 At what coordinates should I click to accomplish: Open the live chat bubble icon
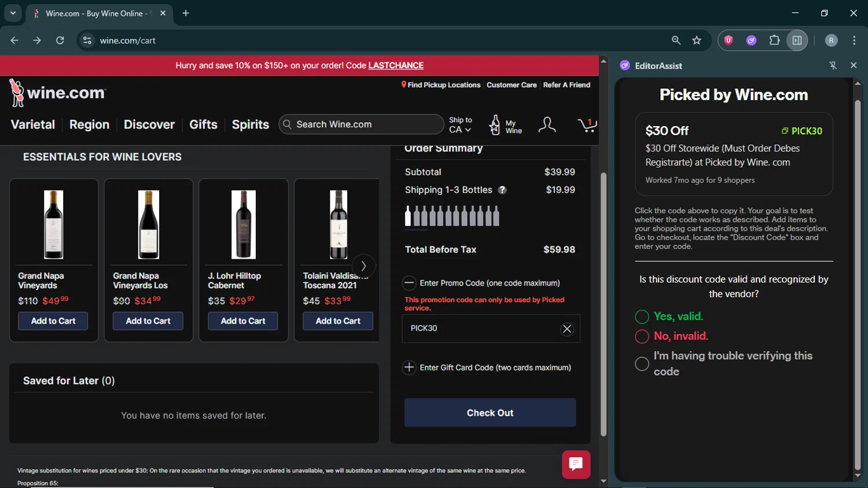(576, 464)
